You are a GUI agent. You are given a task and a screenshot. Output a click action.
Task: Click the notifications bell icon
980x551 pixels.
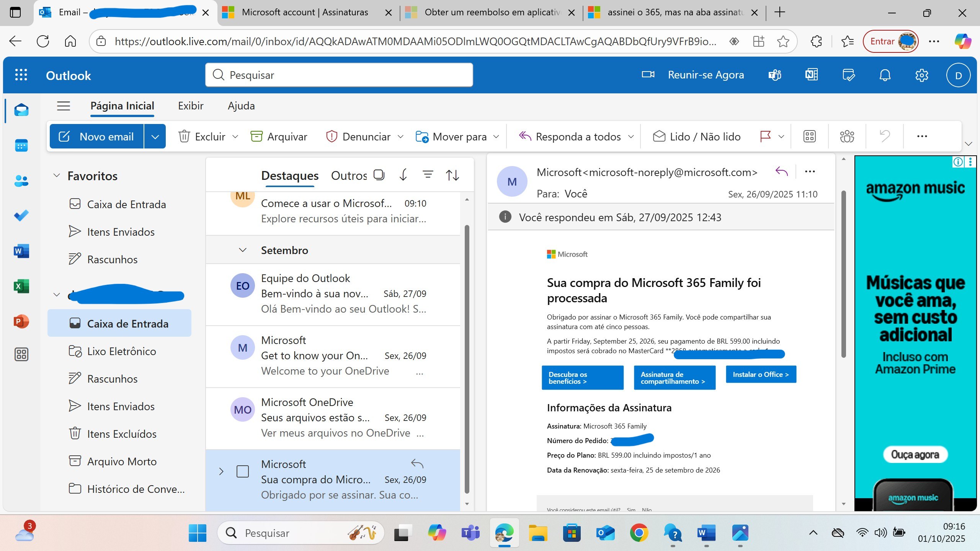[885, 75]
